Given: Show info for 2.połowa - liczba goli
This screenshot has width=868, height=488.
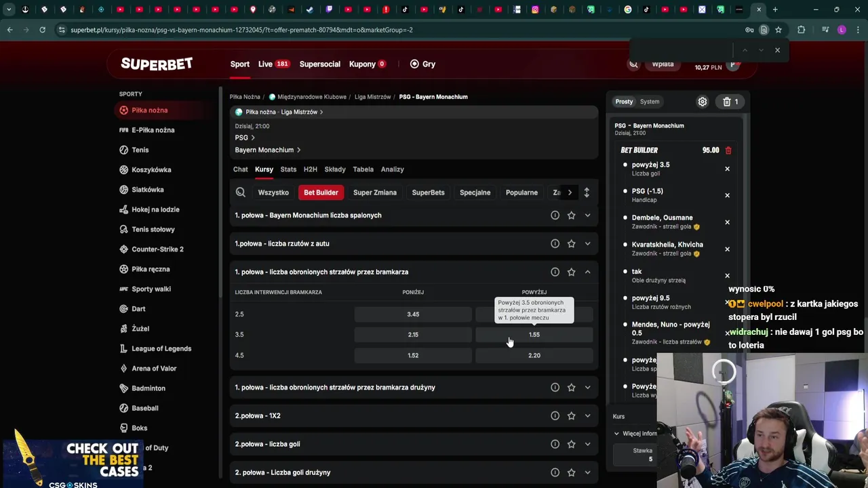Looking at the screenshot, I should click(555, 444).
